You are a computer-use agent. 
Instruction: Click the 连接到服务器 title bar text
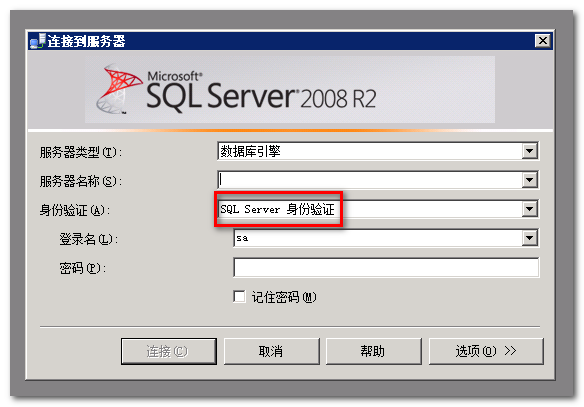(x=86, y=41)
